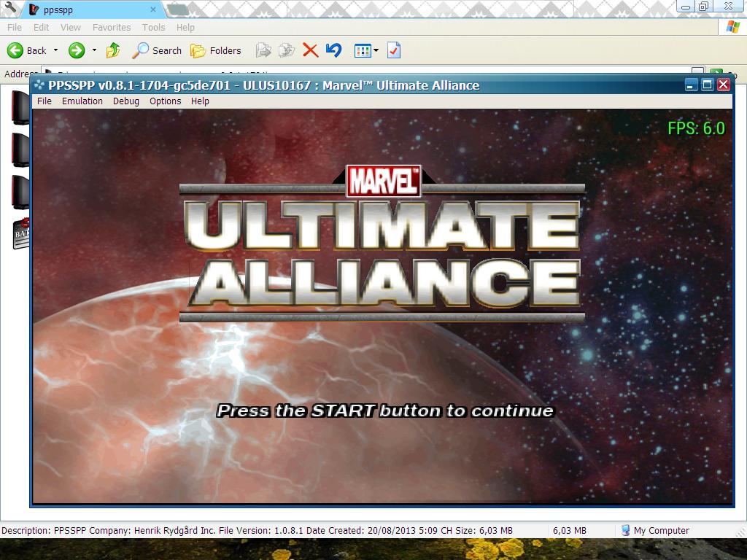Open the Help menu in PPSSPP

200,101
